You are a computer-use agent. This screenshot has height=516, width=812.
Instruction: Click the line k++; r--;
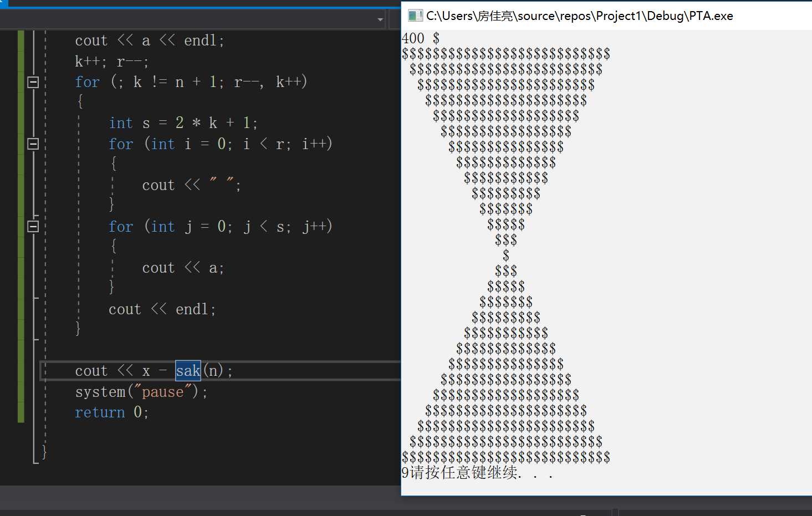(x=111, y=61)
